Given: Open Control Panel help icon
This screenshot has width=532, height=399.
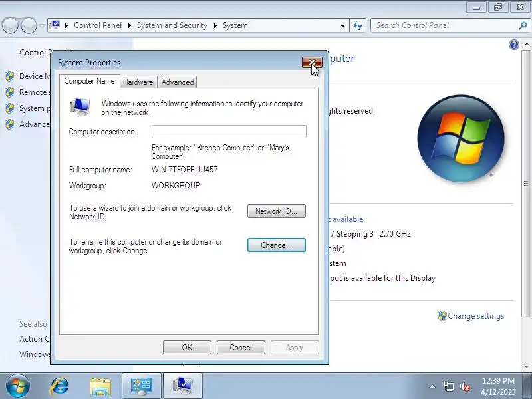Looking at the screenshot, I should (x=513, y=45).
